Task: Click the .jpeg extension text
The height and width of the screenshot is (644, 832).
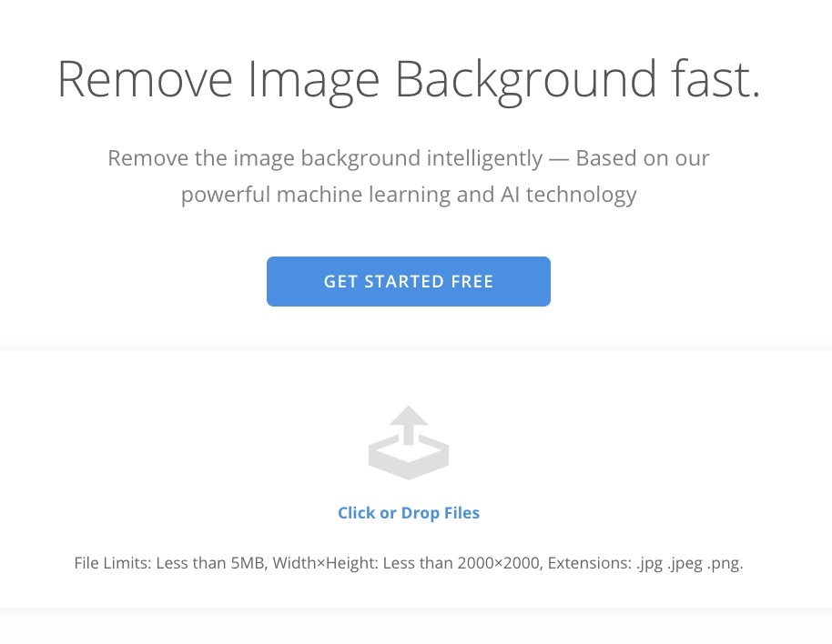Action: [x=685, y=563]
